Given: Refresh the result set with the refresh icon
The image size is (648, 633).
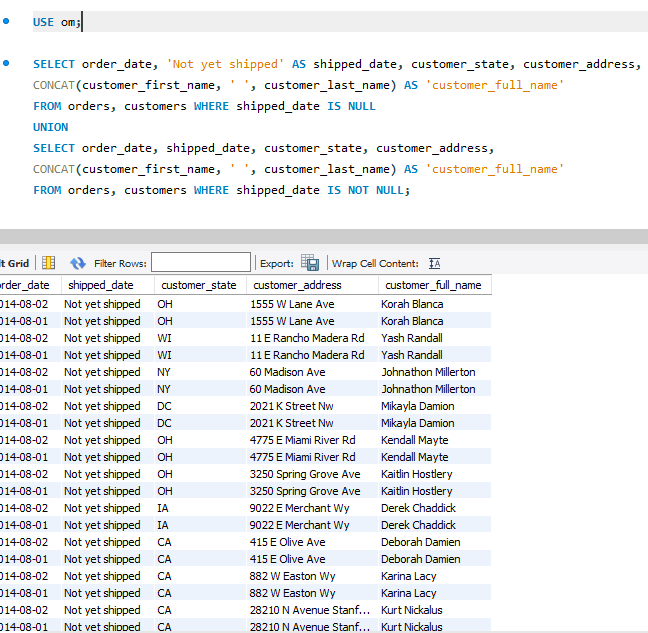Looking at the screenshot, I should click(78, 263).
